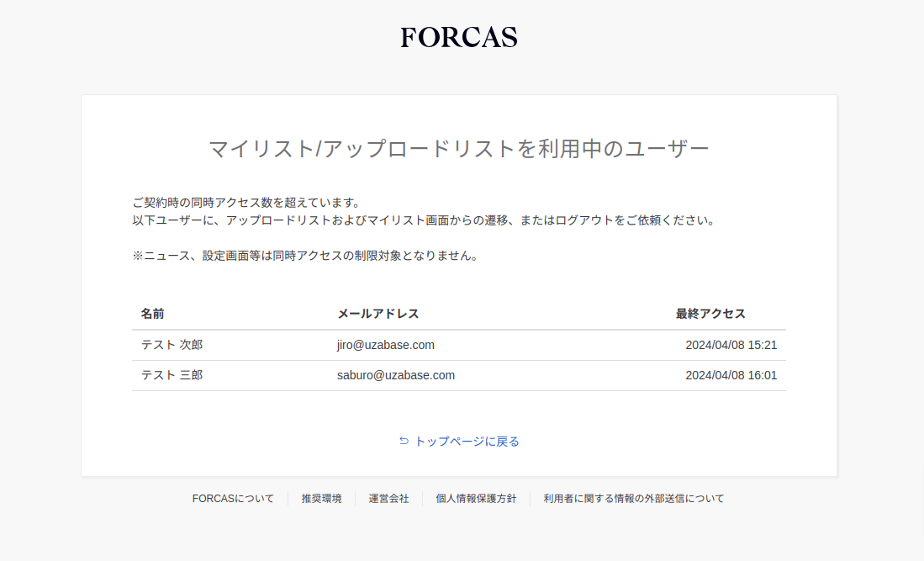Open the FORCASについて footer link
The height and width of the screenshot is (561, 924).
click(233, 499)
